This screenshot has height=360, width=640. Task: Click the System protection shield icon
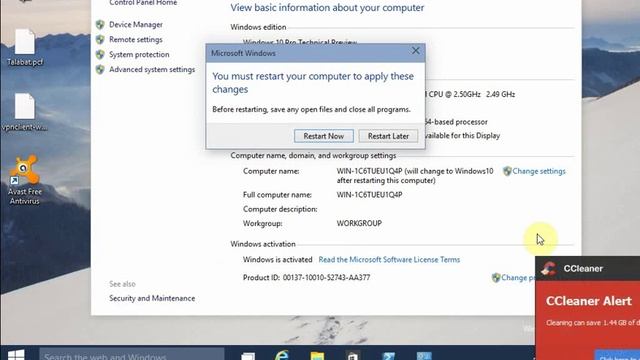pyautogui.click(x=100, y=54)
